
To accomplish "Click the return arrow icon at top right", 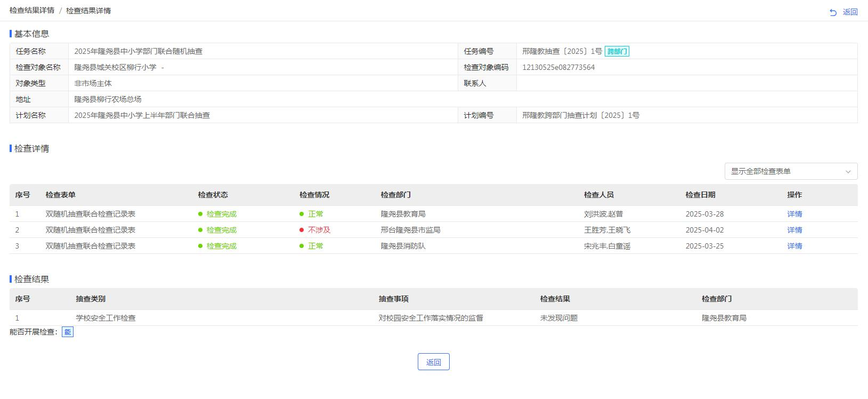I will (x=833, y=12).
